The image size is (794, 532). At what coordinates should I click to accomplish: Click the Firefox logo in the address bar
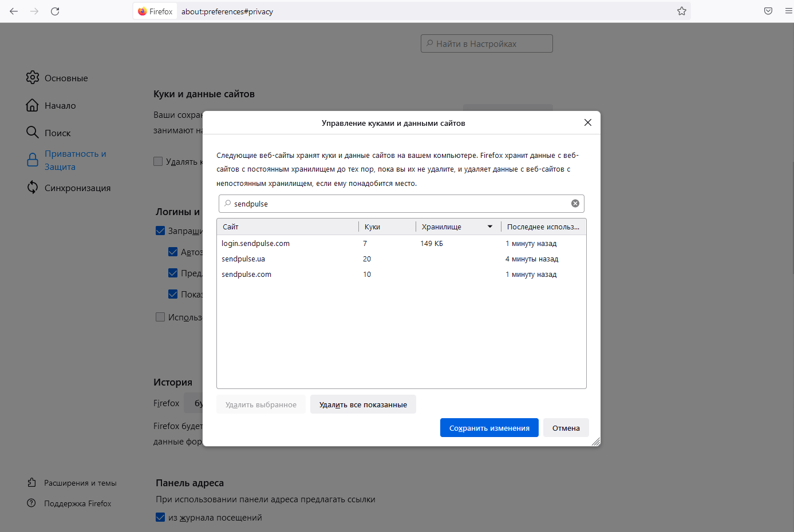point(143,11)
